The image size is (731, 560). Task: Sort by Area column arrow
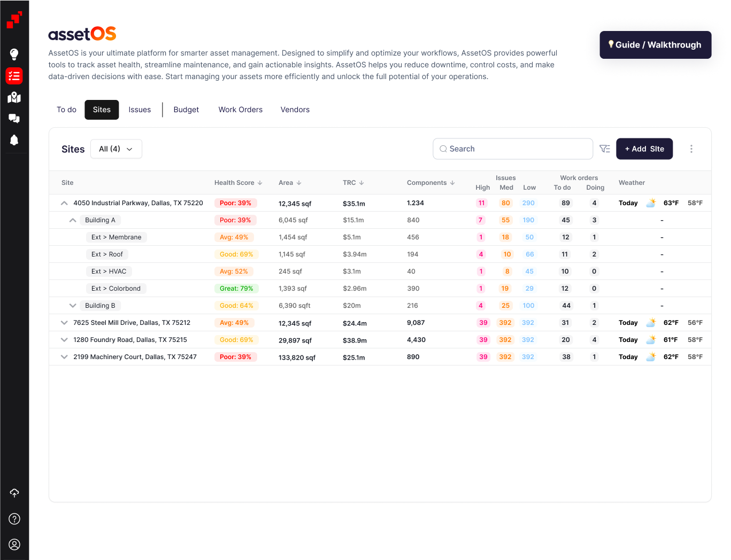point(299,183)
